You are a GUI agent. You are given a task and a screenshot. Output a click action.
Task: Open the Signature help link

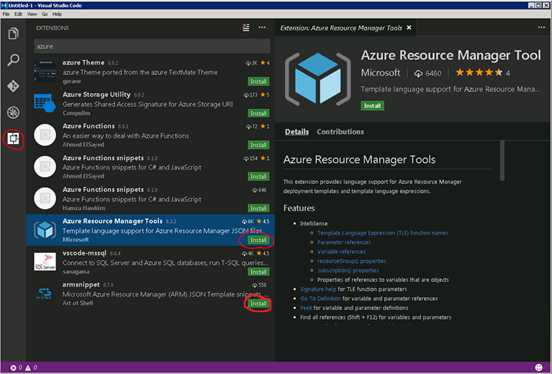pyautogui.click(x=318, y=289)
